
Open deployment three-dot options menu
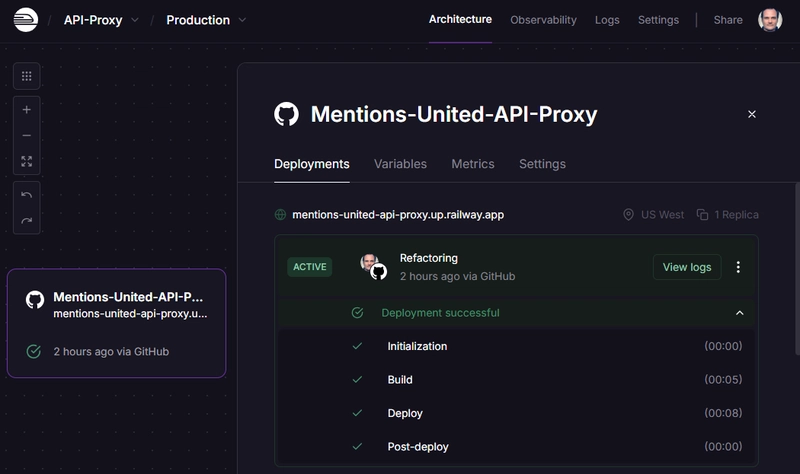pyautogui.click(x=738, y=267)
